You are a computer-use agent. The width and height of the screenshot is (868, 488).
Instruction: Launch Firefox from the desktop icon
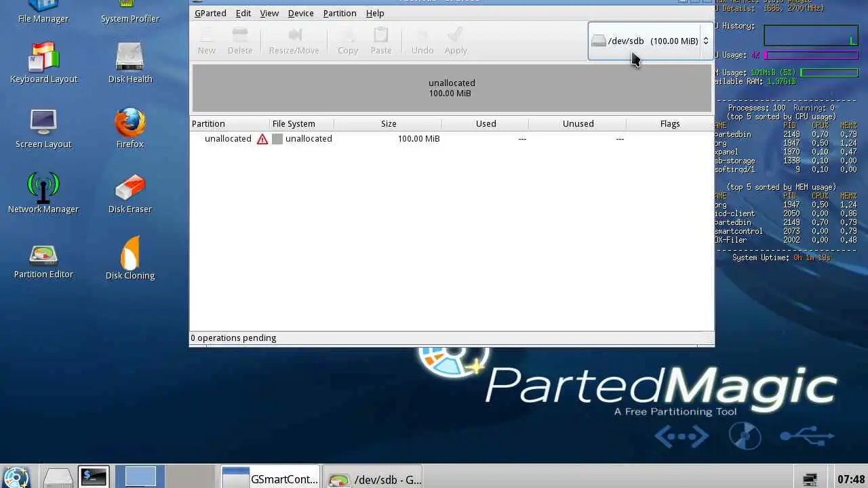click(130, 129)
